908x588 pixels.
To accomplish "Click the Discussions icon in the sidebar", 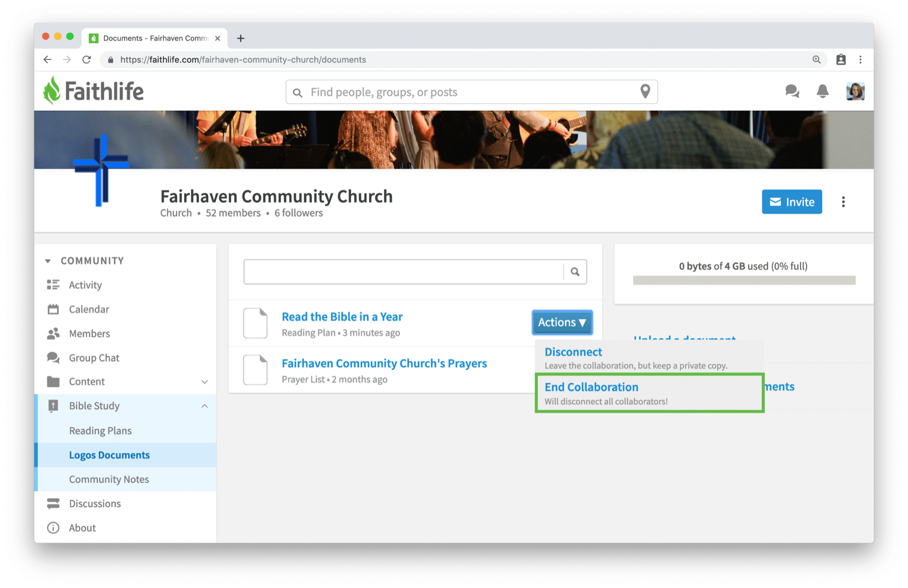I will click(53, 503).
